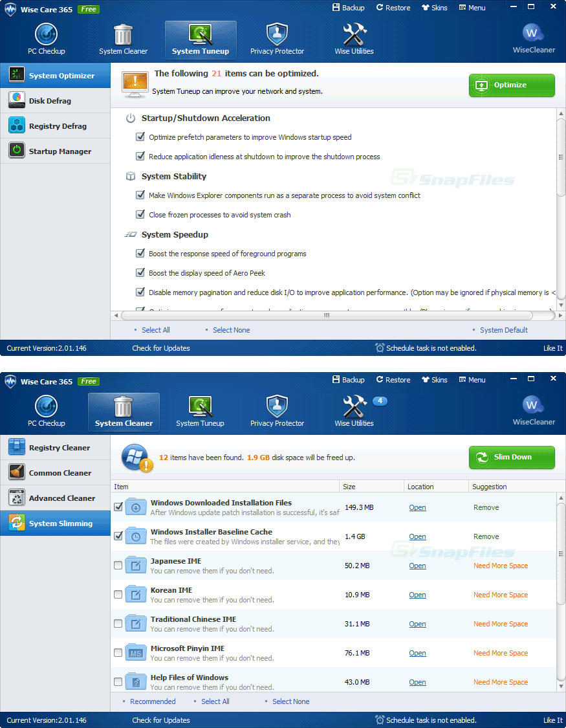Open Common Cleaner in the lower window sidebar
The image size is (566, 728).
click(x=55, y=472)
